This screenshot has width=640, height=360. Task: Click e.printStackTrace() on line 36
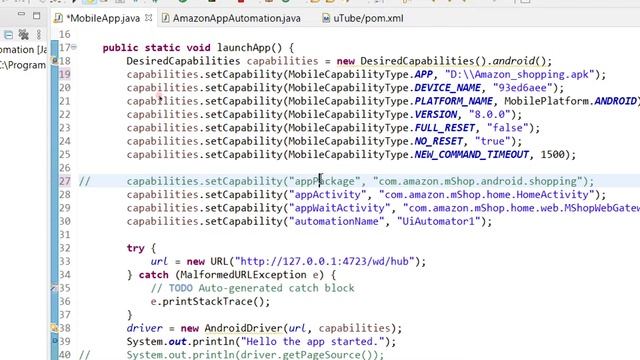pyautogui.click(x=210, y=302)
